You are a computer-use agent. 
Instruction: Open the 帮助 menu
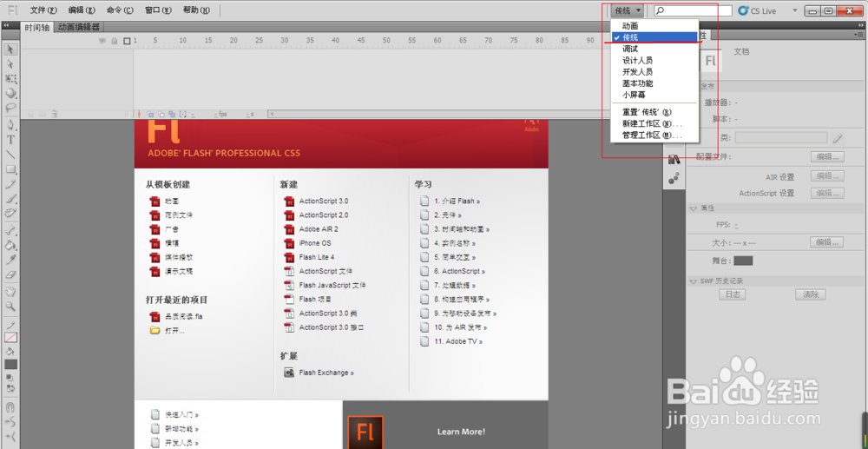(196, 10)
